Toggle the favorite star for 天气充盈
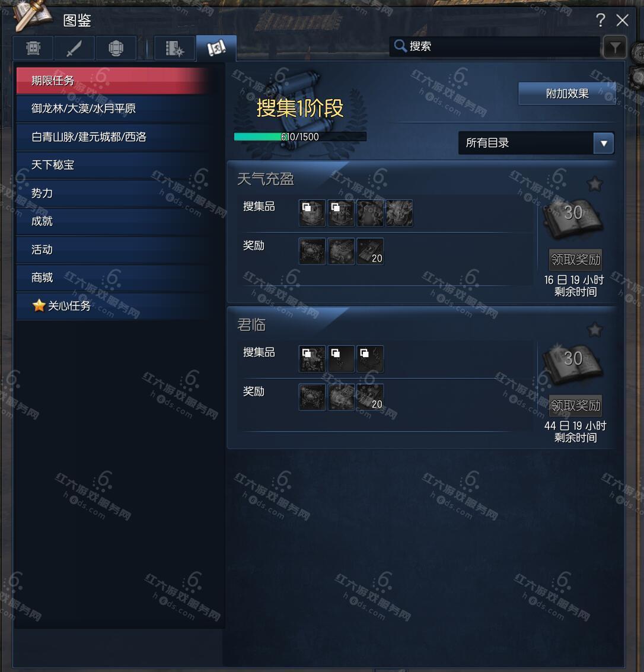 tap(594, 184)
